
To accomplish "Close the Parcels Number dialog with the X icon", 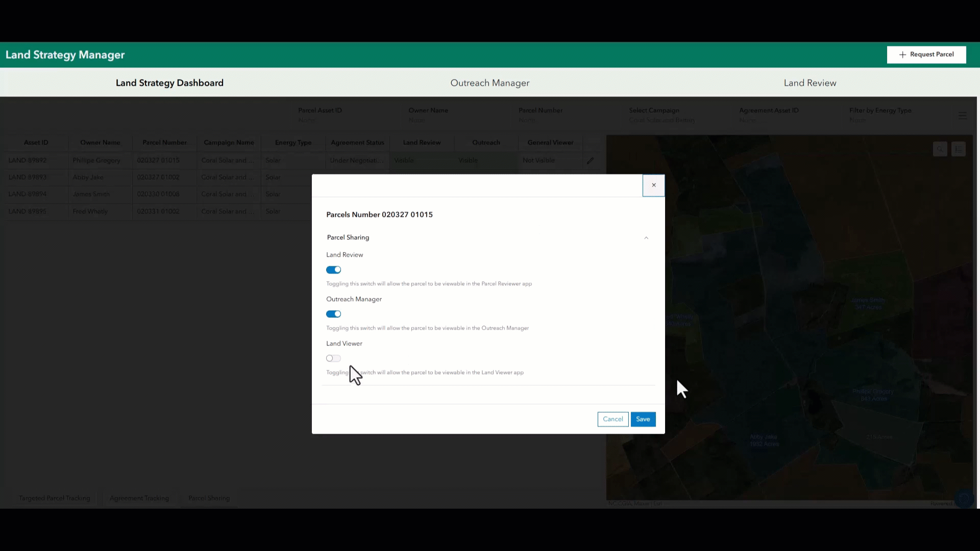I will click(x=654, y=185).
